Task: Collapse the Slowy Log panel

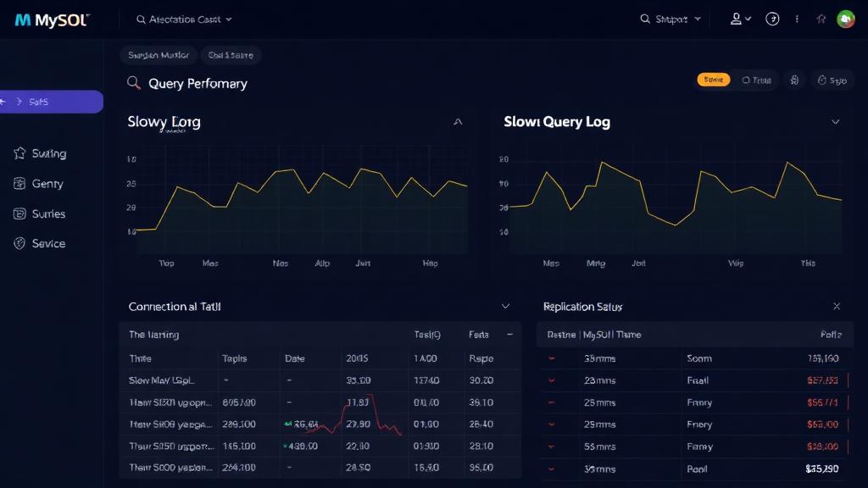Action: coord(458,121)
